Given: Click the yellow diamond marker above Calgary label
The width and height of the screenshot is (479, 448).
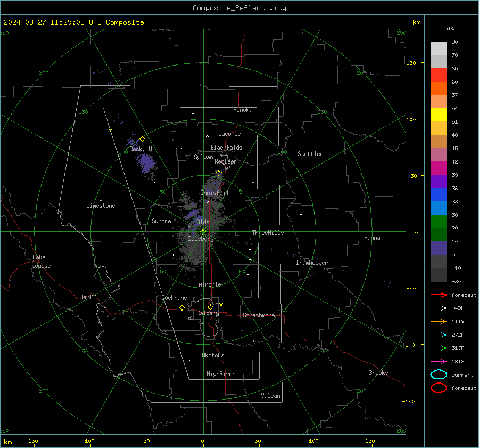Looking at the screenshot, I should [210, 307].
